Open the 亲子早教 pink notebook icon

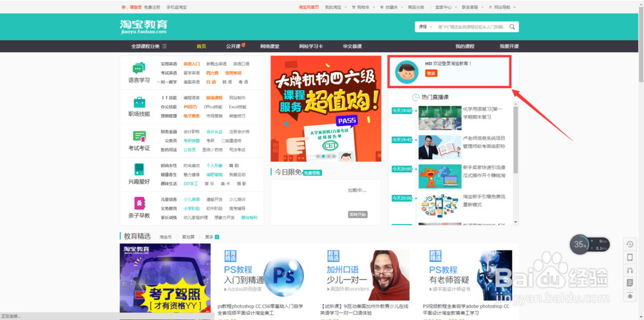139,203
